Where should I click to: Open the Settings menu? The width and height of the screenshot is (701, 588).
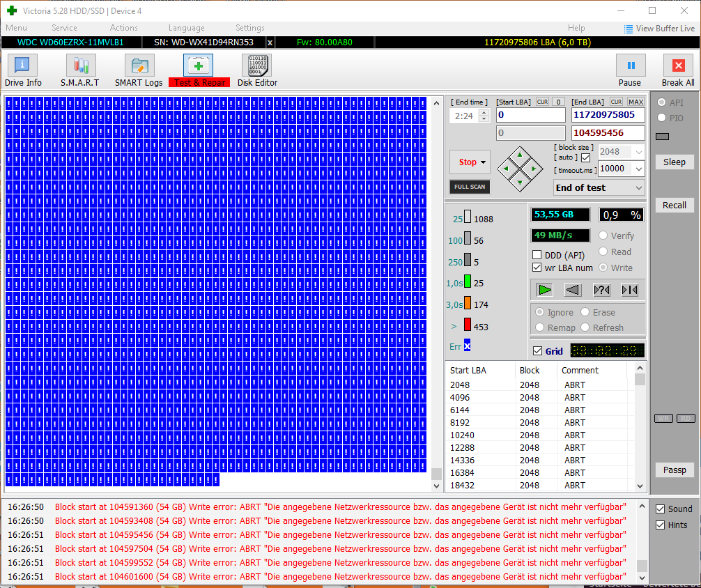[x=250, y=28]
